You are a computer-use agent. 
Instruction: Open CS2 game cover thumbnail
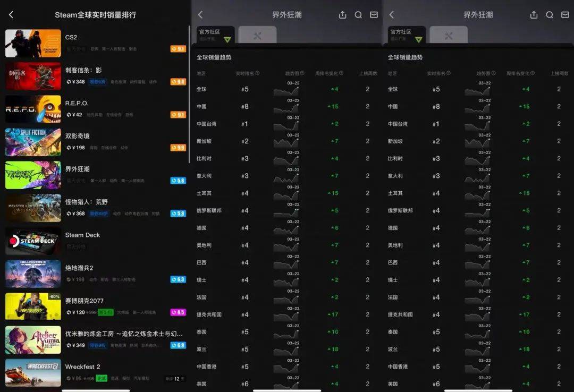tap(33, 43)
